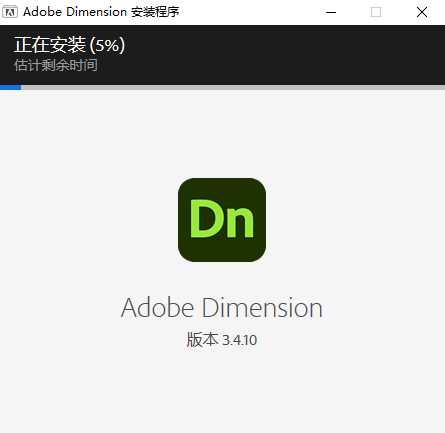Image resolution: width=445 pixels, height=433 pixels.
Task: Close the Adobe Dimension installer window
Action: [x=422, y=12]
